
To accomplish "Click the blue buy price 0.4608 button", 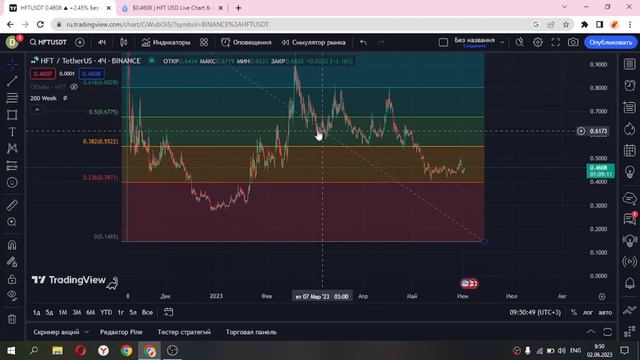I will (91, 74).
